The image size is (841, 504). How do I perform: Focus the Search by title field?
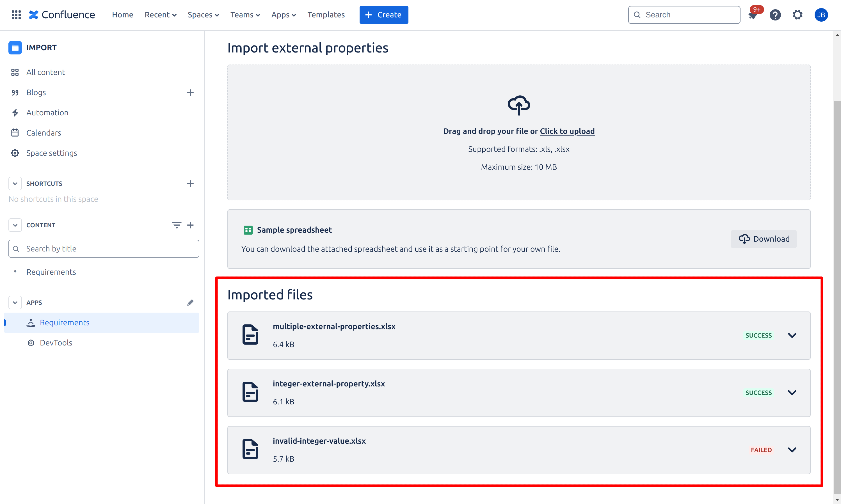coord(104,249)
